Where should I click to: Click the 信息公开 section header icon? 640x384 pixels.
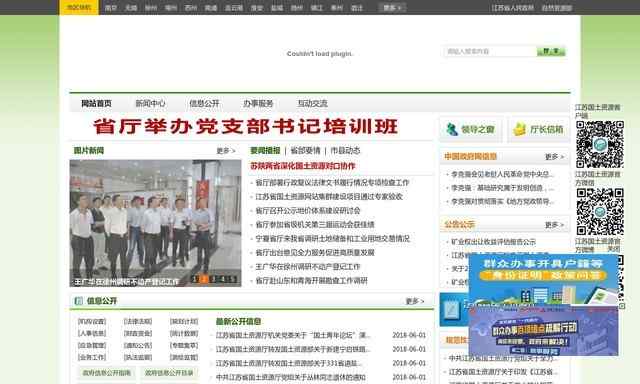78,301
